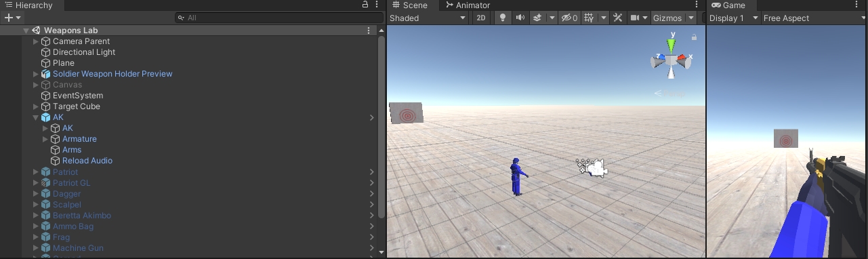Expand the Camera Parent object
868x259 pixels.
coord(36,41)
